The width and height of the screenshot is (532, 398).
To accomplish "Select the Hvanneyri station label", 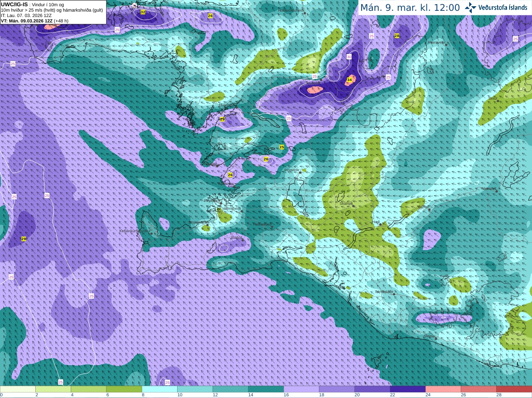I will [227, 106].
